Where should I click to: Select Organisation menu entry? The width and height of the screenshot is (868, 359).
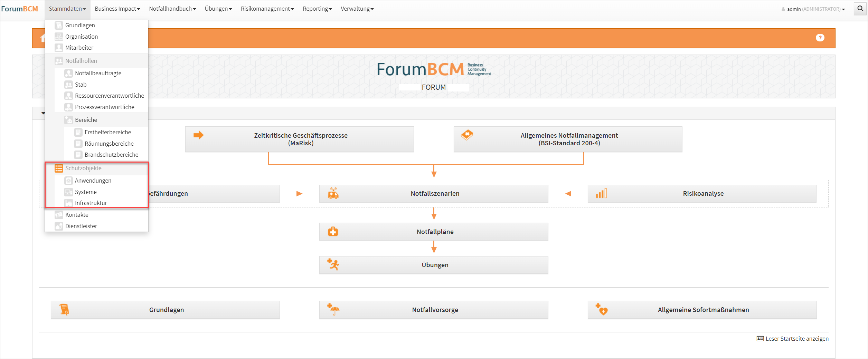96,37
